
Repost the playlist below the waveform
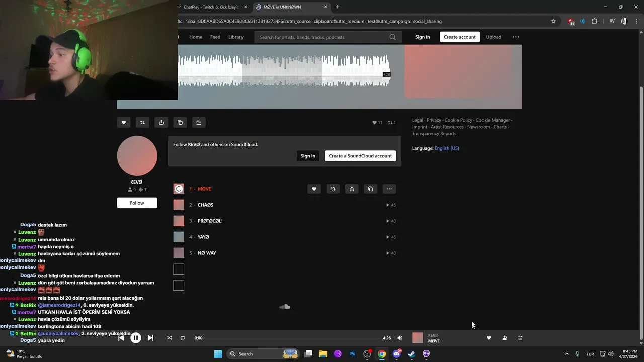142,122
